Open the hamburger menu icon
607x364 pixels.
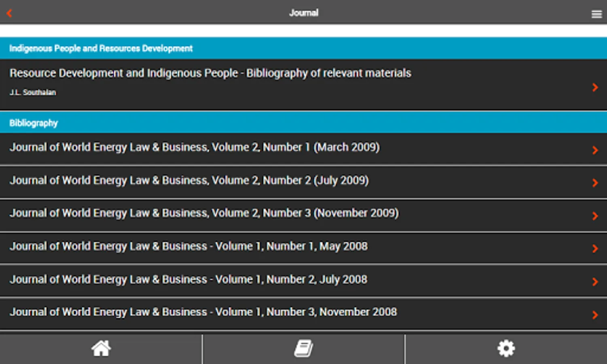(596, 14)
